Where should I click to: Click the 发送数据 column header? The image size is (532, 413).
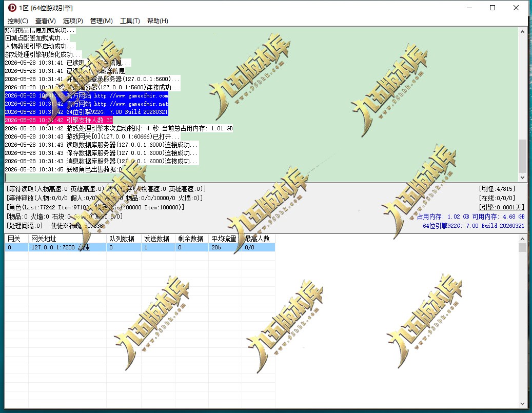[158, 239]
